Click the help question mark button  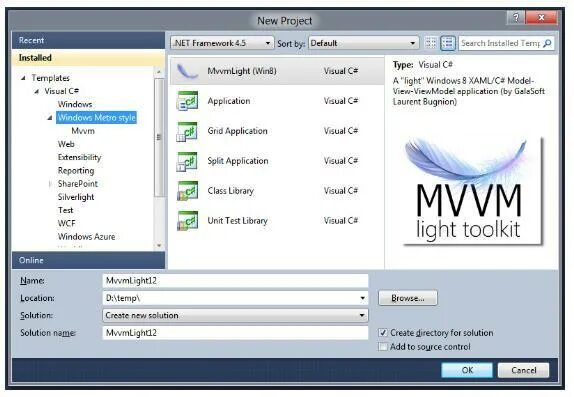[516, 18]
